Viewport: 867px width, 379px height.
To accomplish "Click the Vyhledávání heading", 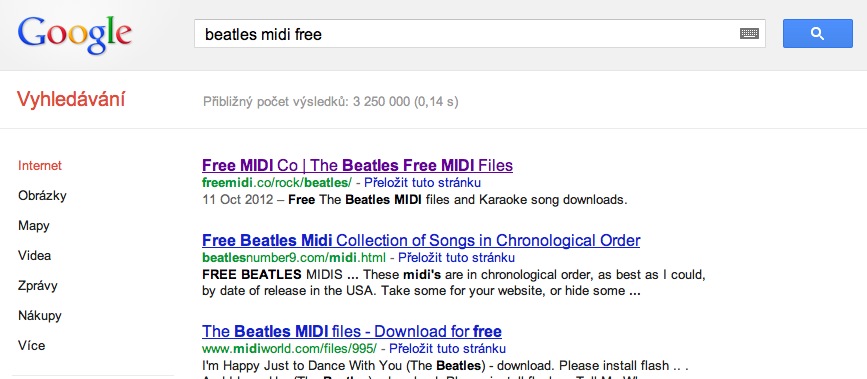I will (x=71, y=100).
